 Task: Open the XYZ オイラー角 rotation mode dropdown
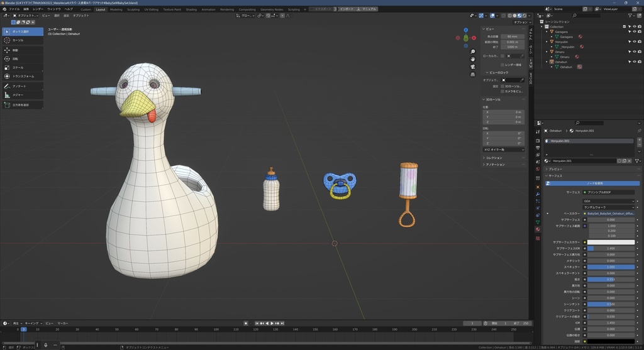(x=504, y=150)
